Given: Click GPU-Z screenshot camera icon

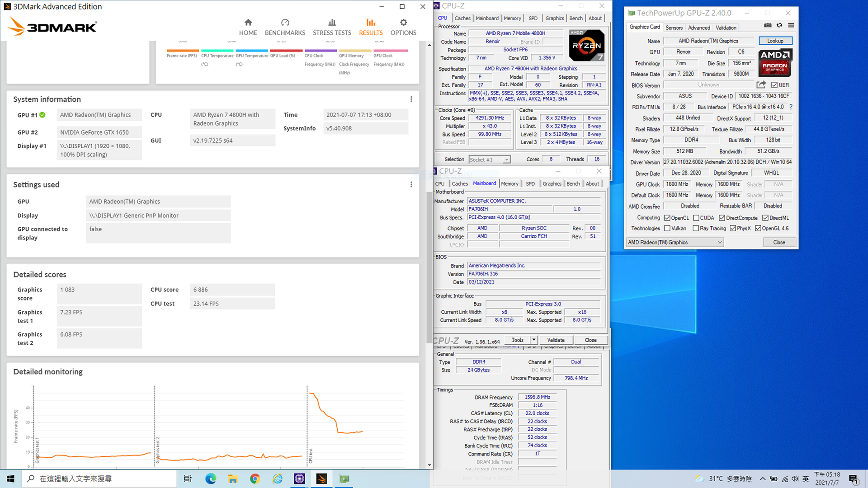Looking at the screenshot, I should coord(768,25).
